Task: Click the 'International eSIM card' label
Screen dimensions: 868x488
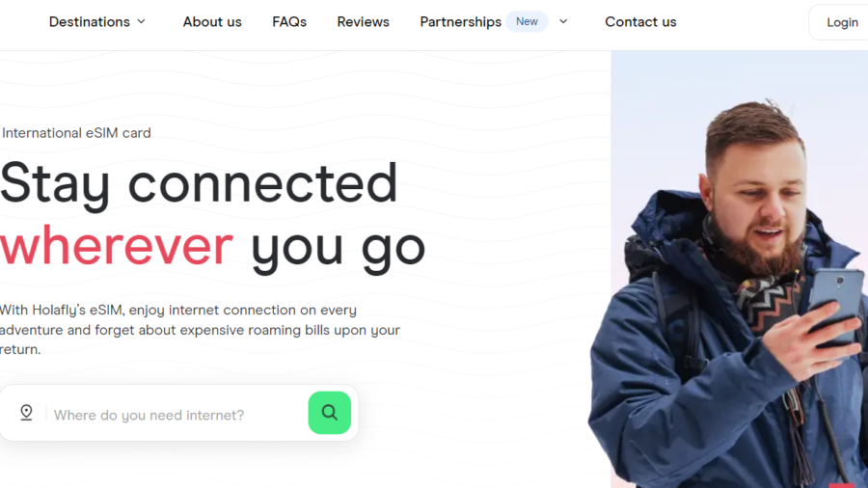Action: pos(76,133)
